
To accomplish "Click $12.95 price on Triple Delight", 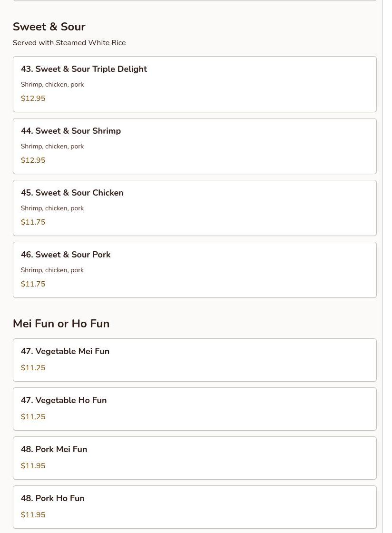I will tap(33, 98).
